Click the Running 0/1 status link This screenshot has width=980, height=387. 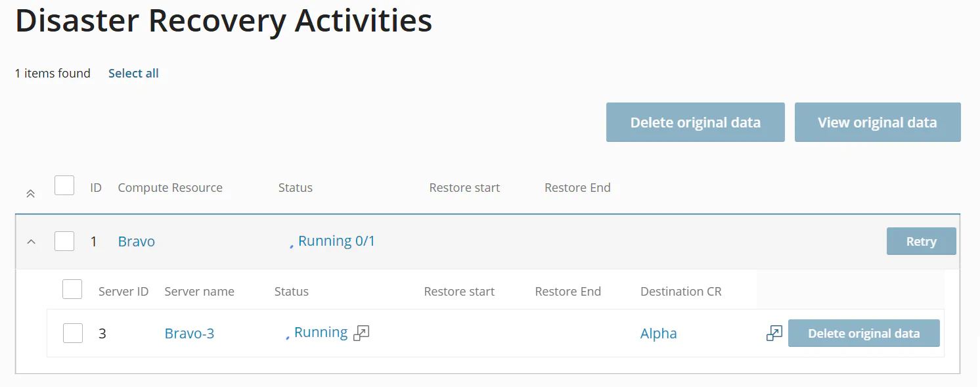[x=336, y=241]
